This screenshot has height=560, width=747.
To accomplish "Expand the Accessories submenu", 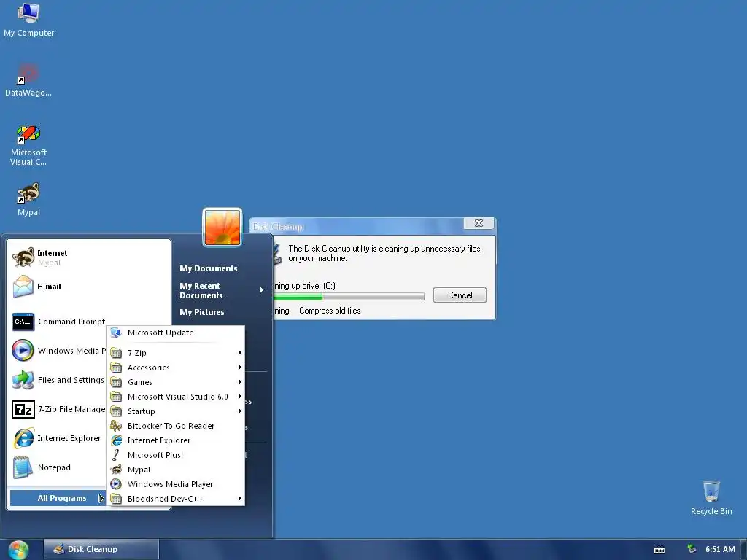I will (x=175, y=367).
